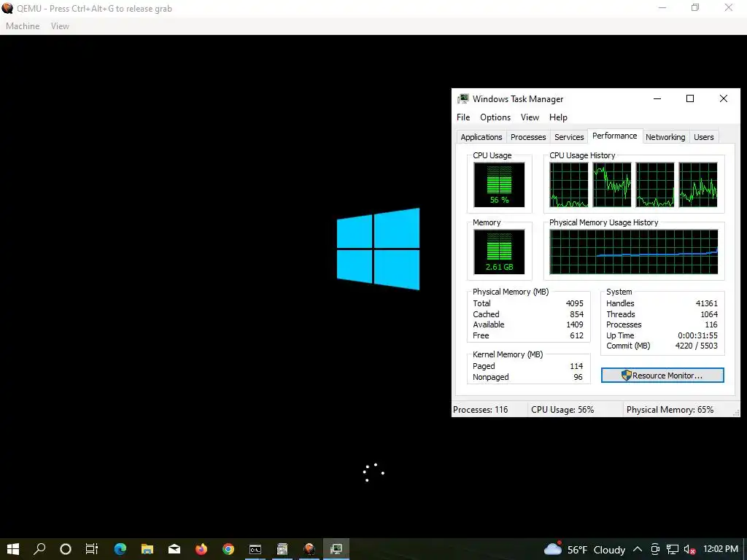
Task: Switch to Task Manager taskbar icon
Action: click(x=336, y=549)
